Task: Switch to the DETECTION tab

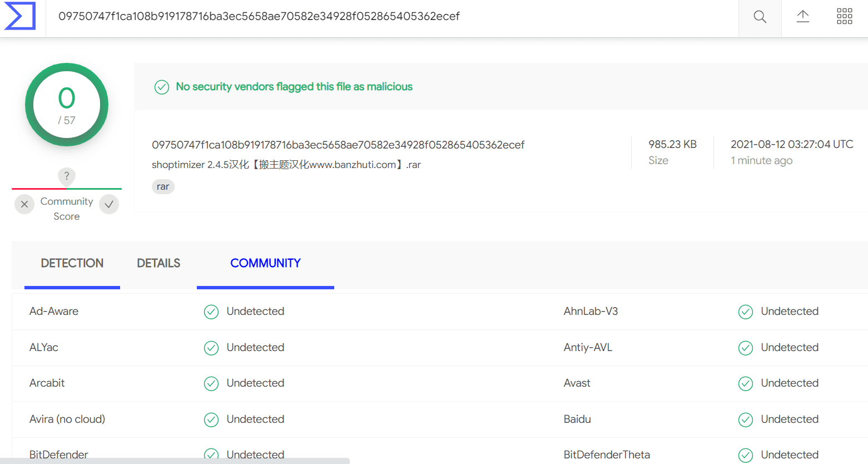Action: [72, 263]
